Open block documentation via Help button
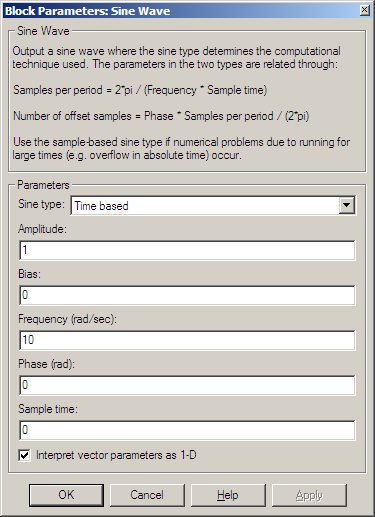Screen dimensions: 375x517 (x=228, y=495)
